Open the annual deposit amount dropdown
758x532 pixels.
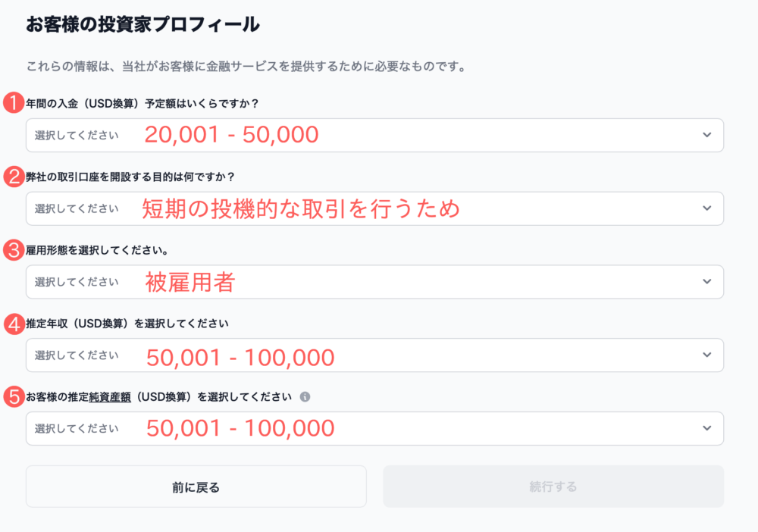374,136
